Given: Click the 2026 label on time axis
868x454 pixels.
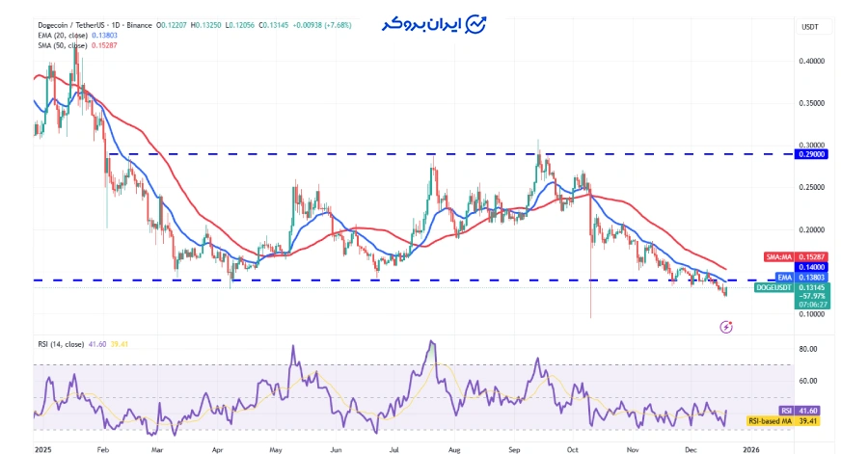Looking at the screenshot, I should click(751, 449).
